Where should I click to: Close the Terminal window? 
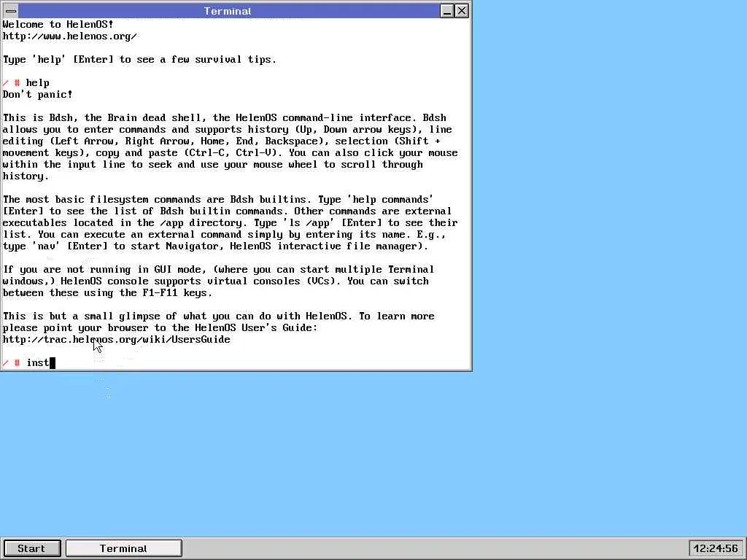coord(462,11)
